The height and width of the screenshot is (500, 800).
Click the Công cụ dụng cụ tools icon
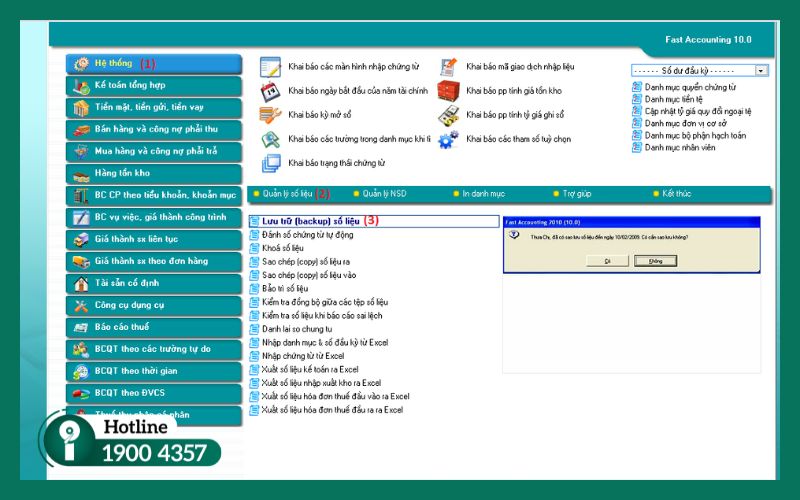[81, 306]
